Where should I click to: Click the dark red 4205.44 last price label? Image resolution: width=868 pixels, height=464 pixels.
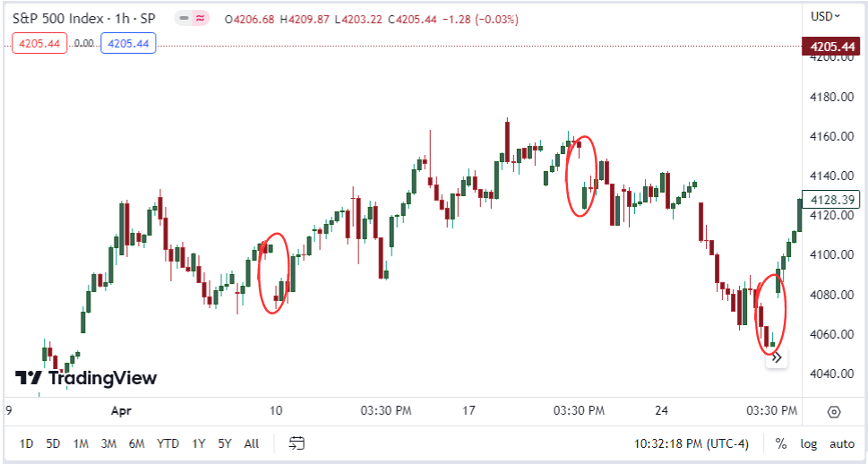(832, 47)
